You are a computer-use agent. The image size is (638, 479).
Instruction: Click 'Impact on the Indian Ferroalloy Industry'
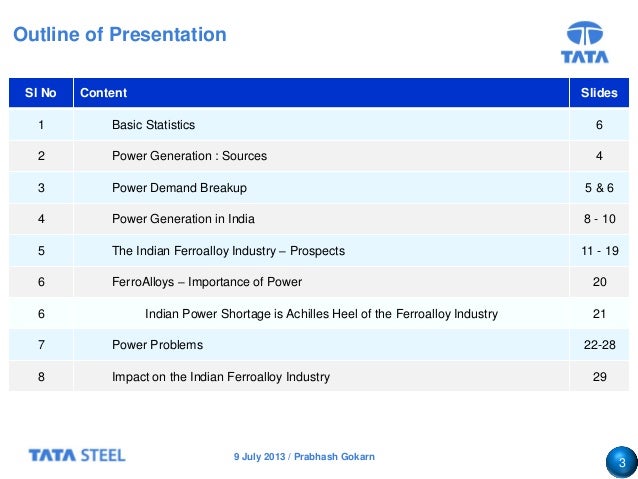[x=220, y=377]
